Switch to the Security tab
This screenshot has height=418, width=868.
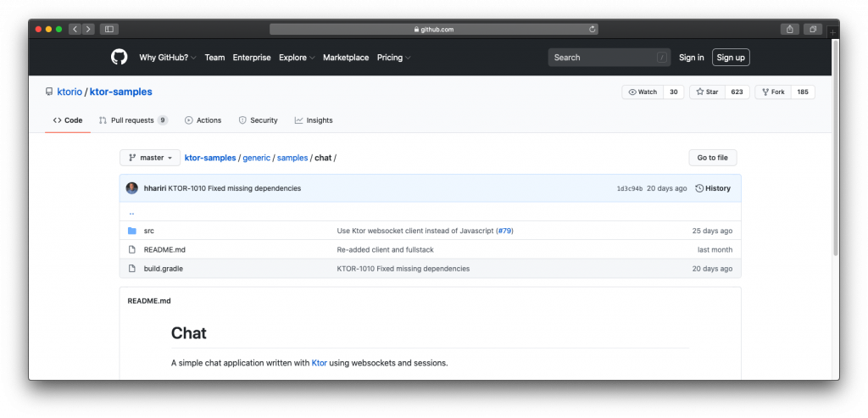(x=258, y=120)
